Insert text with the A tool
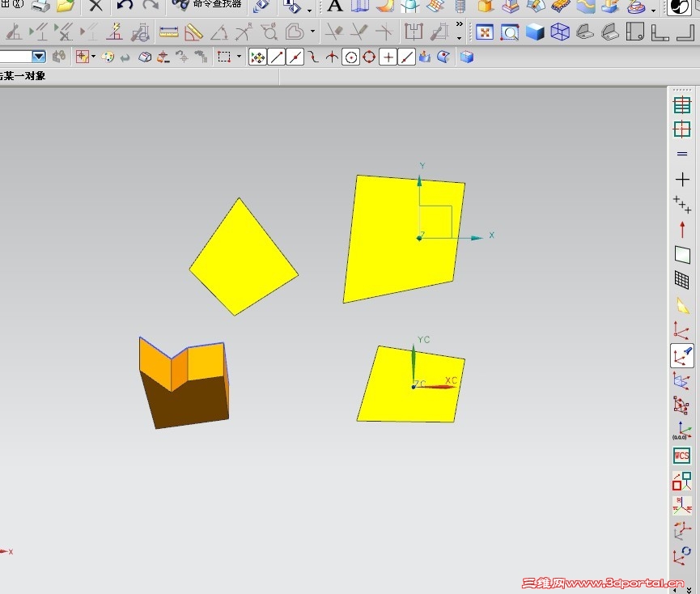Screen dimensions: 700x594 click(335, 6)
